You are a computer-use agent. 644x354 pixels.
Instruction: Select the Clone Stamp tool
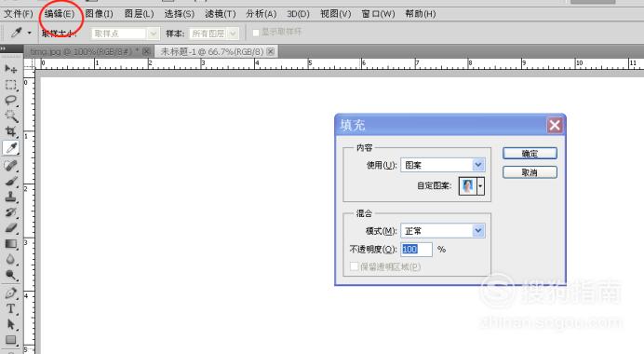pyautogui.click(x=10, y=197)
